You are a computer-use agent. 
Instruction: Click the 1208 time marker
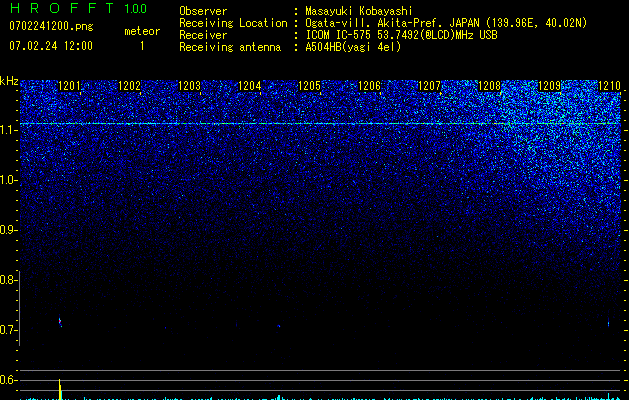click(489, 85)
